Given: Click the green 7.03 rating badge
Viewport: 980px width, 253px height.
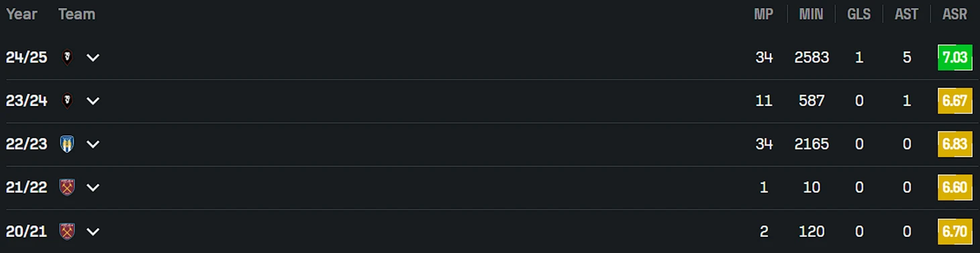Looking at the screenshot, I should click(954, 58).
